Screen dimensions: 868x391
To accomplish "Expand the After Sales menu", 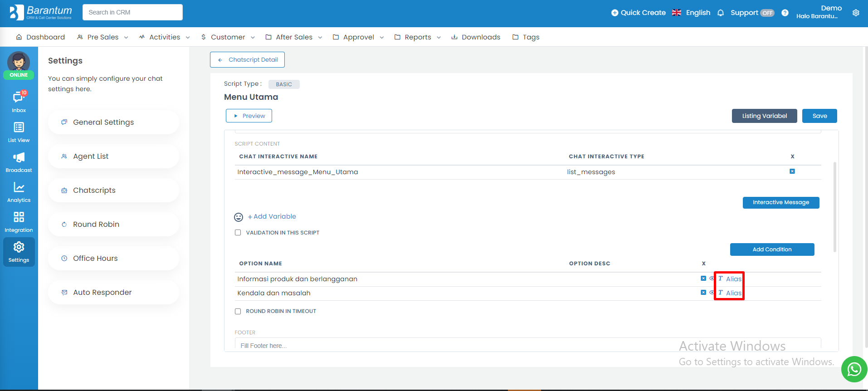I will (x=294, y=37).
